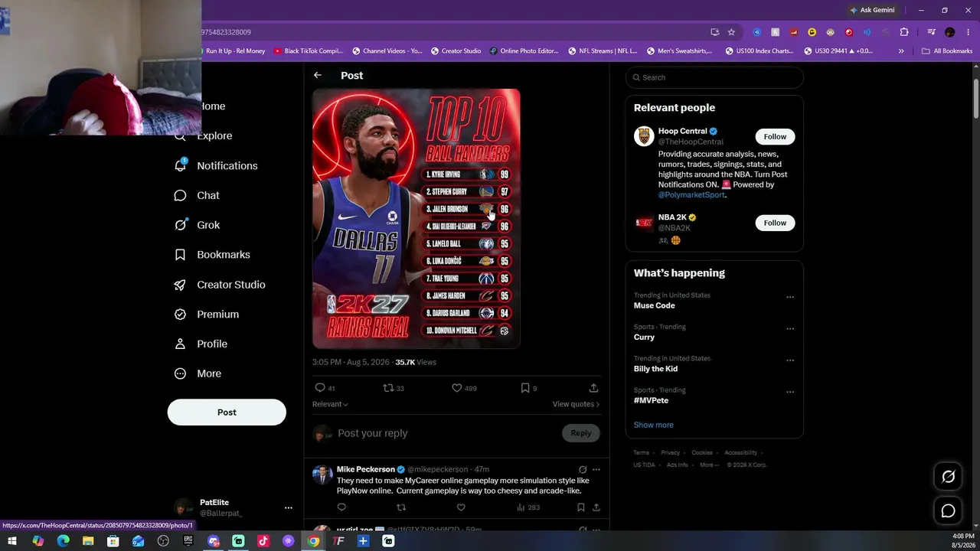Open options for Muse Code trend
980x551 pixels.
(790, 298)
